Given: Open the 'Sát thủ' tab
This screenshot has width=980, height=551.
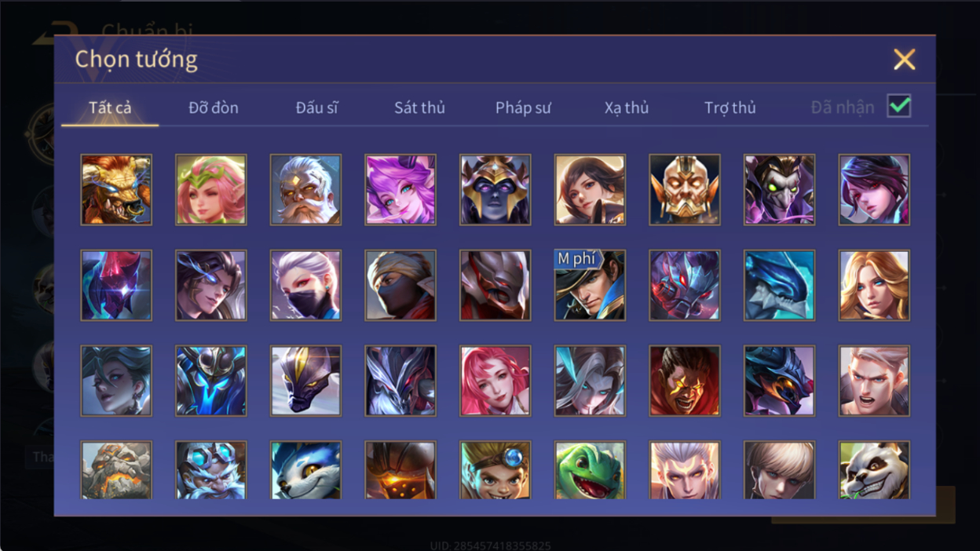Looking at the screenshot, I should pyautogui.click(x=419, y=108).
